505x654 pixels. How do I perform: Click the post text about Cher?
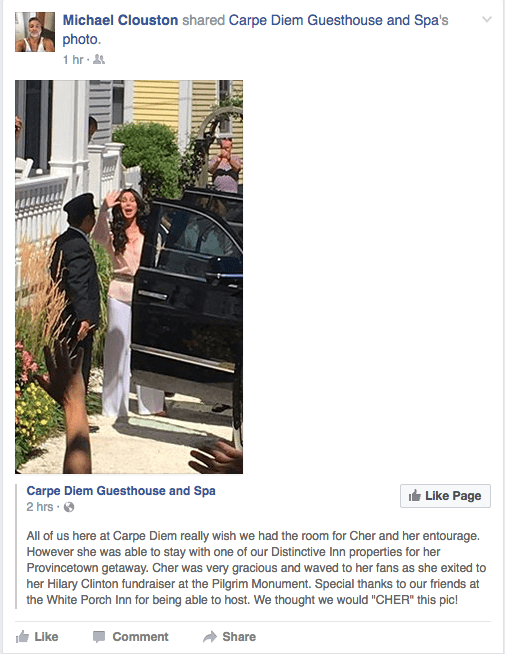256,568
